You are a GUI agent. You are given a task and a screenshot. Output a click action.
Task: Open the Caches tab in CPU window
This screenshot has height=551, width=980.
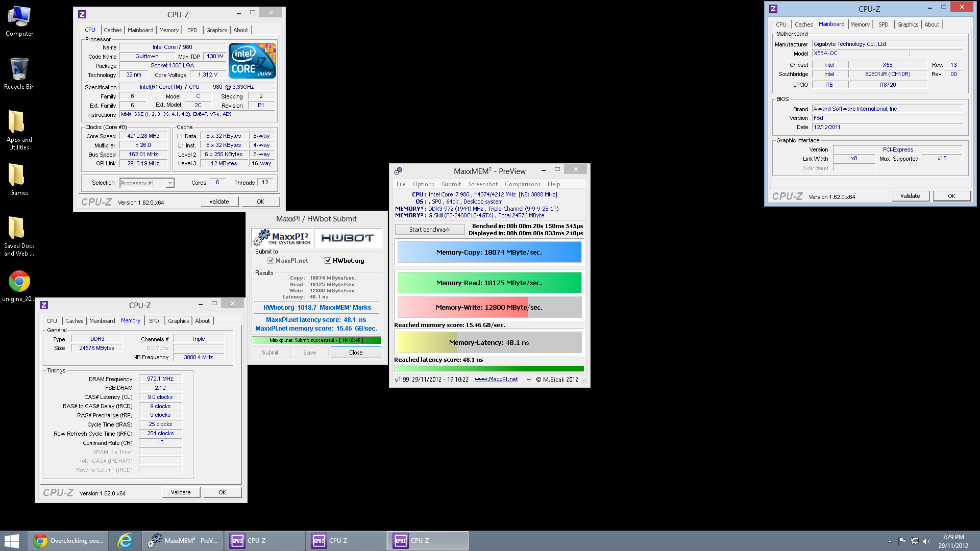click(x=113, y=30)
